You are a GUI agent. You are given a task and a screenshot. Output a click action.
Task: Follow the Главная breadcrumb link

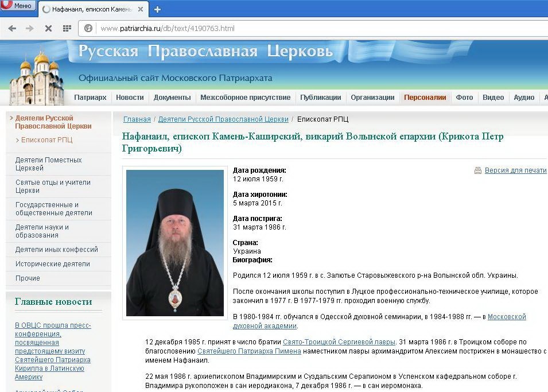click(x=137, y=119)
